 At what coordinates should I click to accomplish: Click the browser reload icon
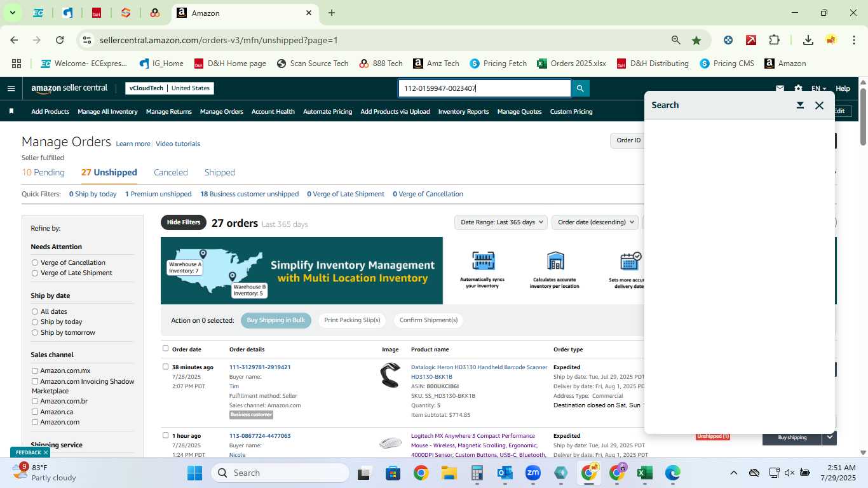(x=60, y=40)
